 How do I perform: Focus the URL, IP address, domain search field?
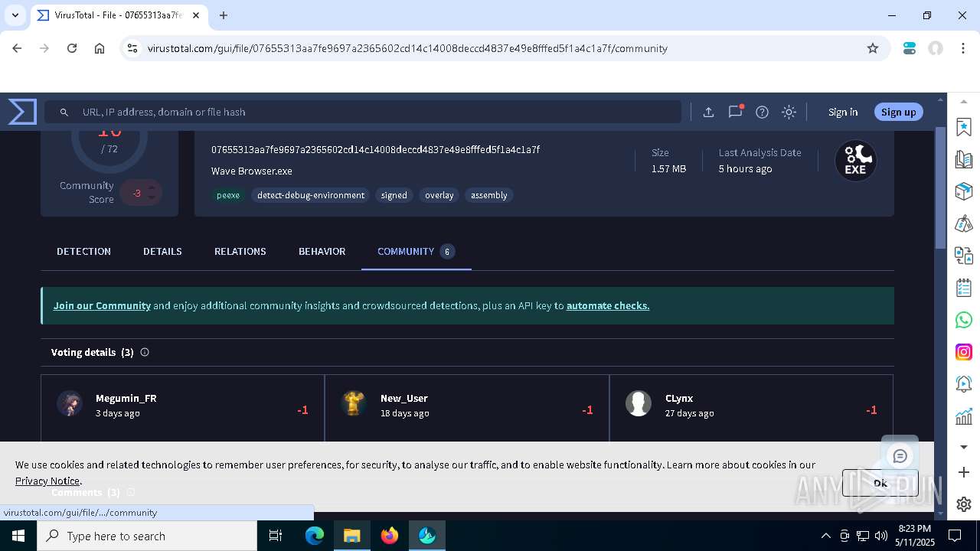point(363,112)
